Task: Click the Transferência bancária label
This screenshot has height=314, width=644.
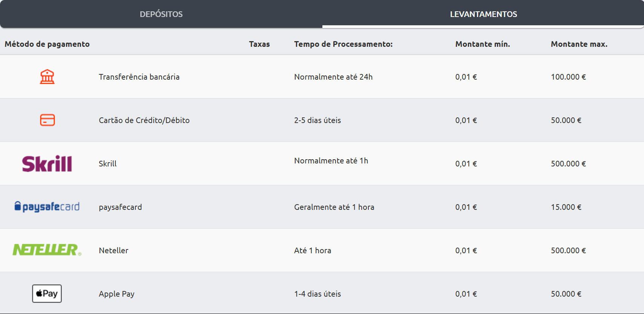Action: pyautogui.click(x=139, y=77)
